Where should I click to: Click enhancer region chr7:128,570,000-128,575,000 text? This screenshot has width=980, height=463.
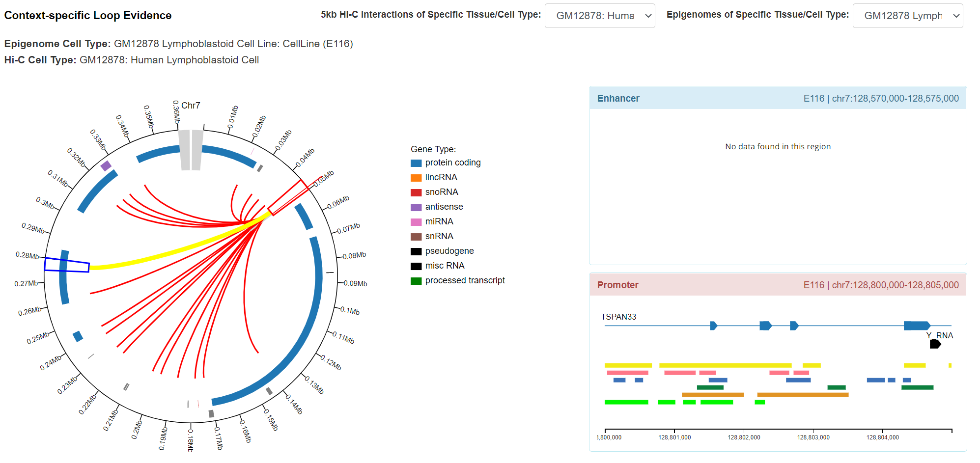(x=895, y=98)
